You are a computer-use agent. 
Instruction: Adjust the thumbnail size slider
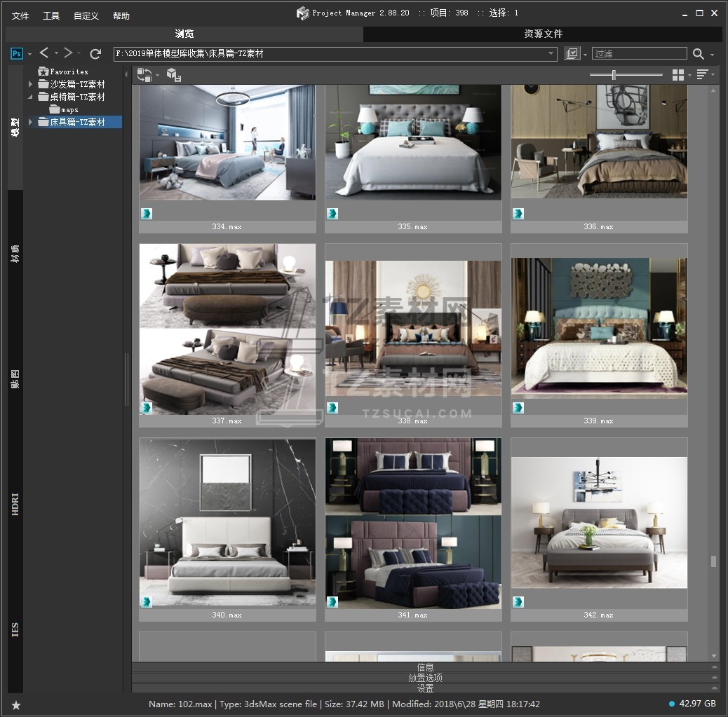pos(614,75)
